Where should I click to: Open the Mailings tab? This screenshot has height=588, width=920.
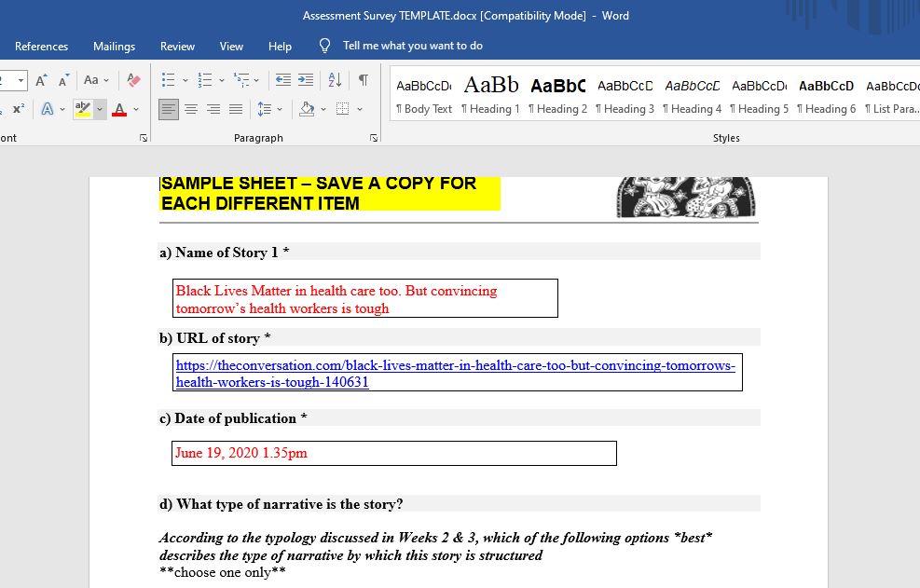coord(114,47)
